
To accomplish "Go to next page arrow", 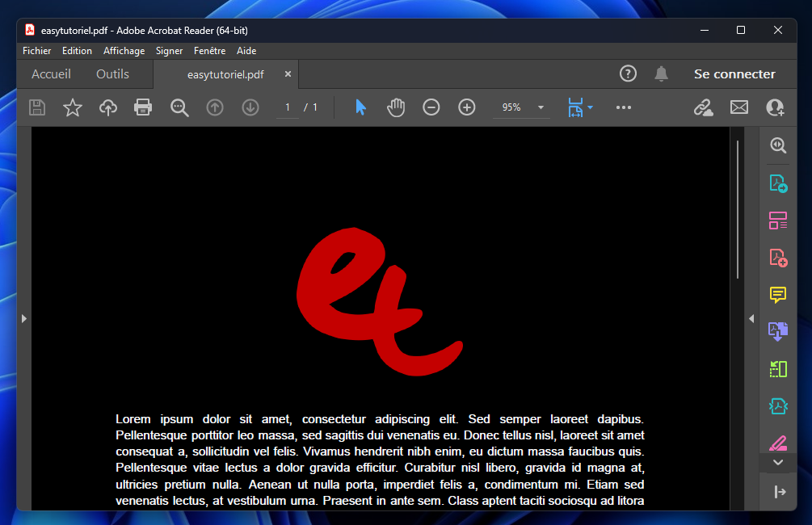I will click(250, 107).
